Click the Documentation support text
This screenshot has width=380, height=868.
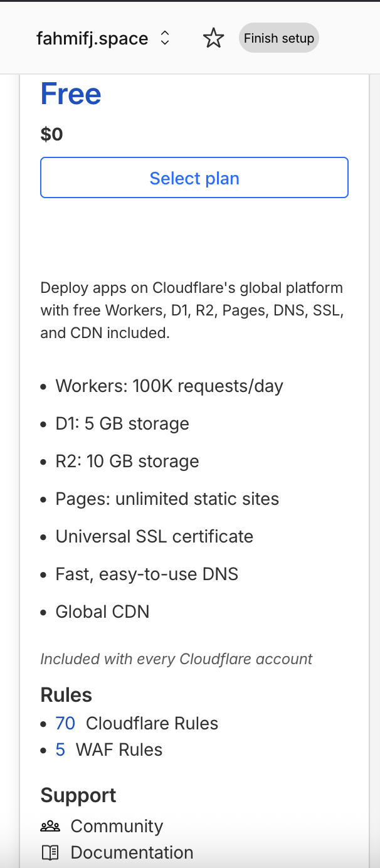click(x=132, y=852)
